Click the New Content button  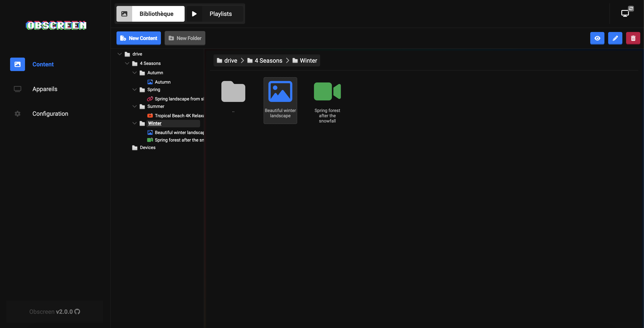(139, 38)
